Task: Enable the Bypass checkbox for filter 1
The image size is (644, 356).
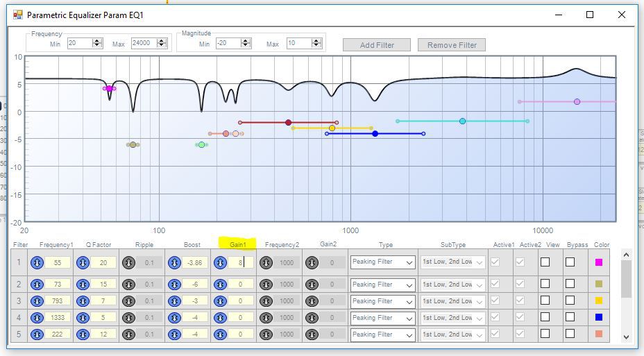Action: point(570,262)
